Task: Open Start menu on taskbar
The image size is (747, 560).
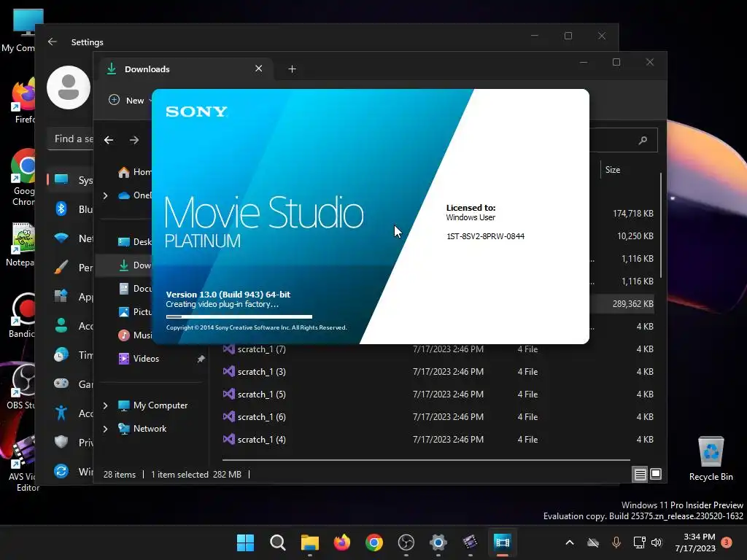Action: pos(245,542)
